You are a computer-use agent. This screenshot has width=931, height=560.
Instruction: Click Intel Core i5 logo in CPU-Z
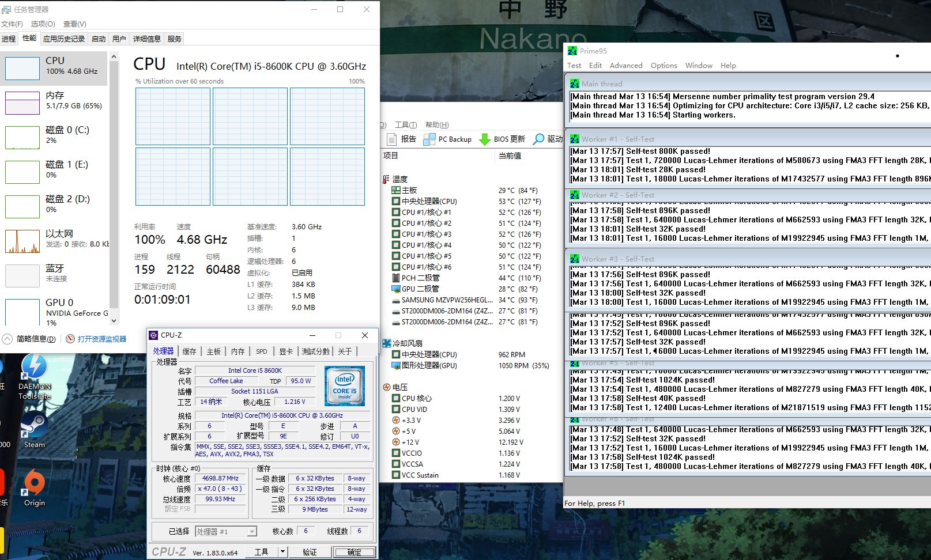[345, 386]
